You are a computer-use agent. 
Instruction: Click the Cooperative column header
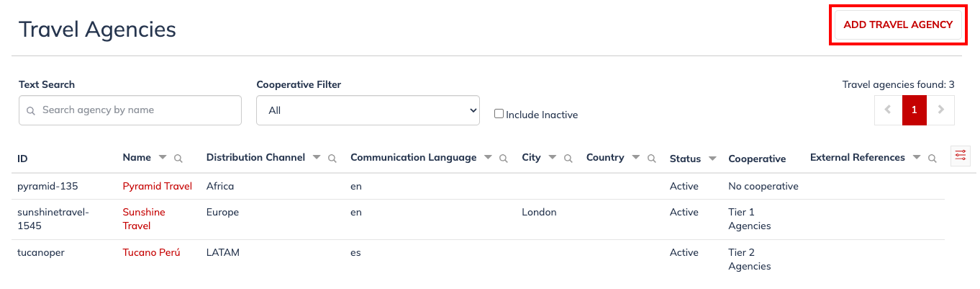pyautogui.click(x=757, y=159)
